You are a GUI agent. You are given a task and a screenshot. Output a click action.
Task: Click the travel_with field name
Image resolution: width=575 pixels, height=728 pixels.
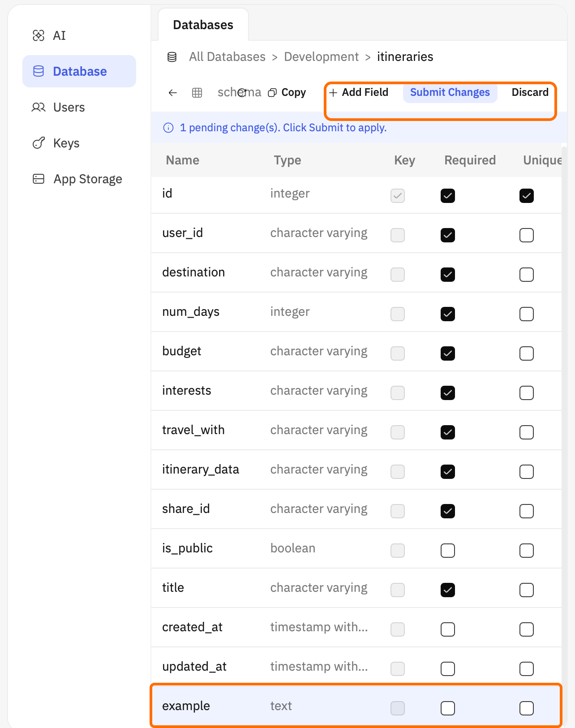coord(193,430)
